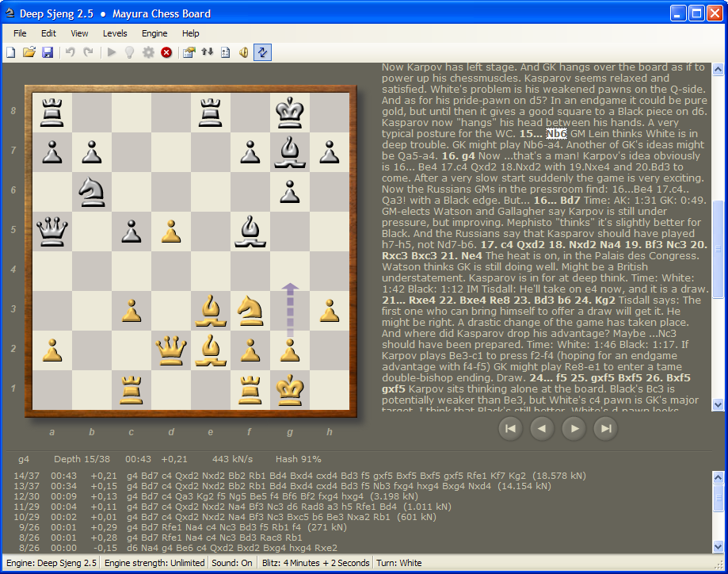Open the File menu
The image size is (728, 574).
click(20, 33)
